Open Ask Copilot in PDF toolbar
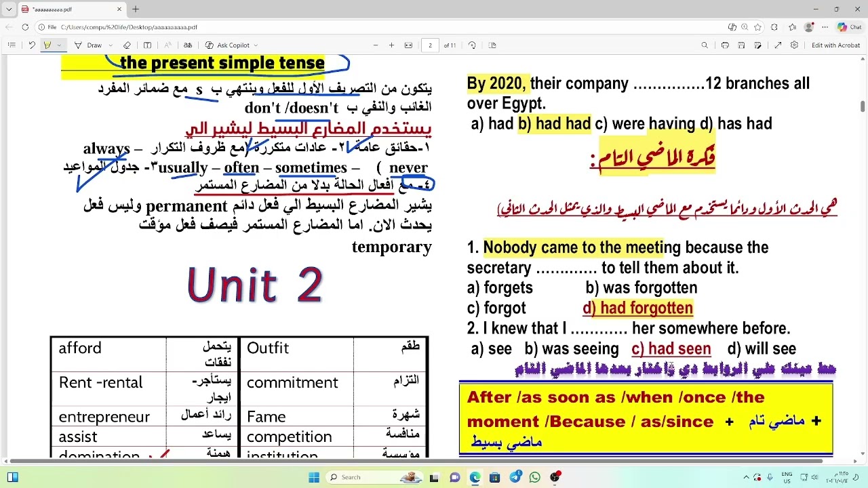The height and width of the screenshot is (488, 868). (228, 45)
